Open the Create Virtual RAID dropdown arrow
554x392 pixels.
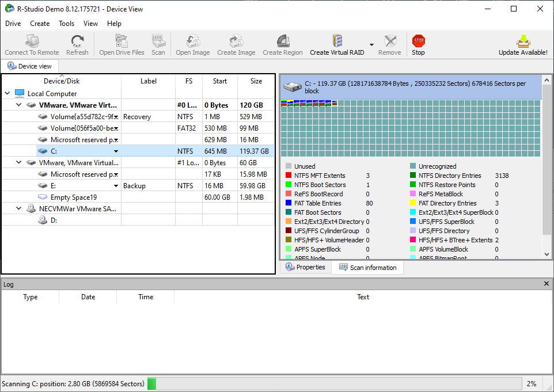[x=371, y=45]
